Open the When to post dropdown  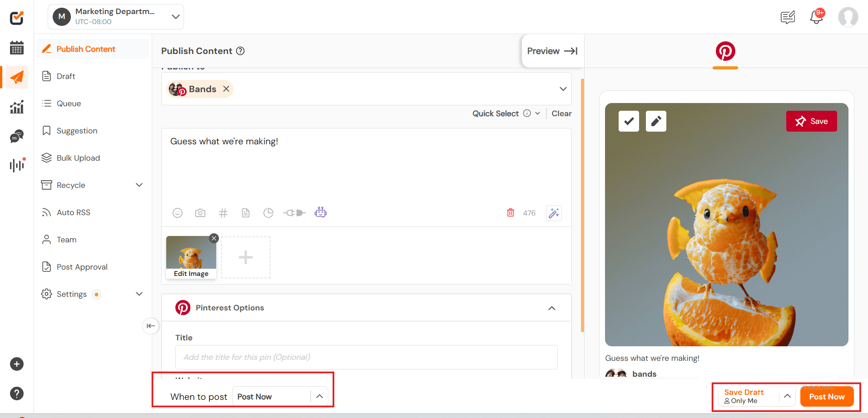click(280, 397)
